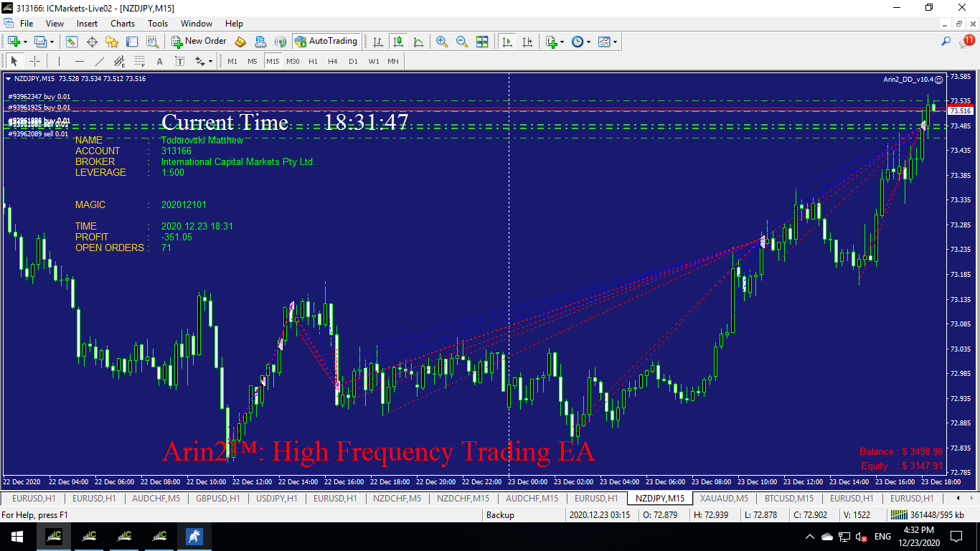Open the Windows Start menu
This screenshot has height=551, width=980.
pyautogui.click(x=17, y=537)
